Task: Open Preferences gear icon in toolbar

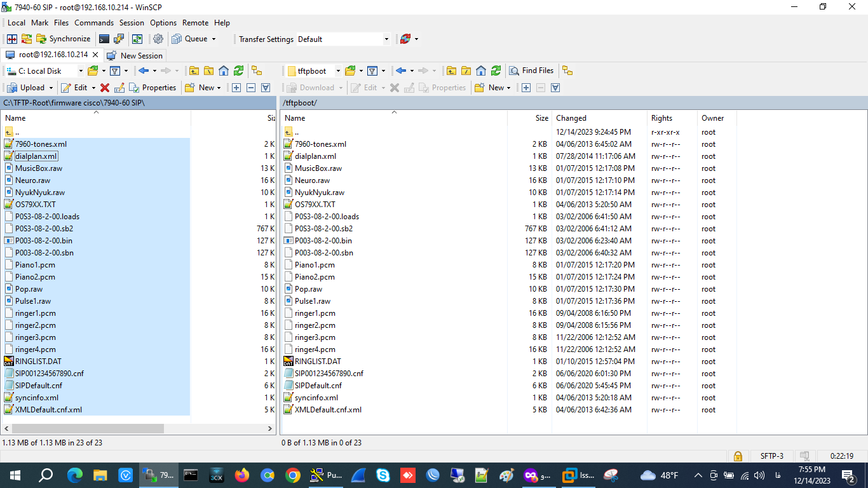Action: 158,39
